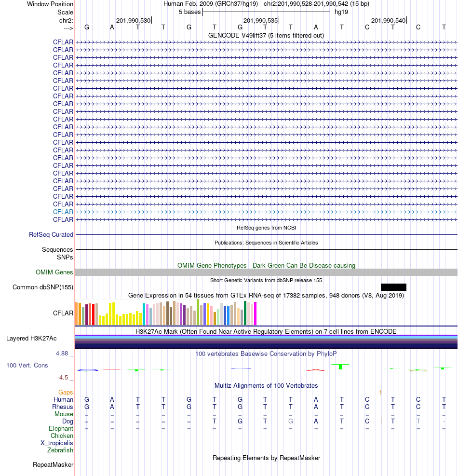Open the GENCODE V49lift37 track title
Image resolution: width=458 pixels, height=476 pixels.
[266, 36]
